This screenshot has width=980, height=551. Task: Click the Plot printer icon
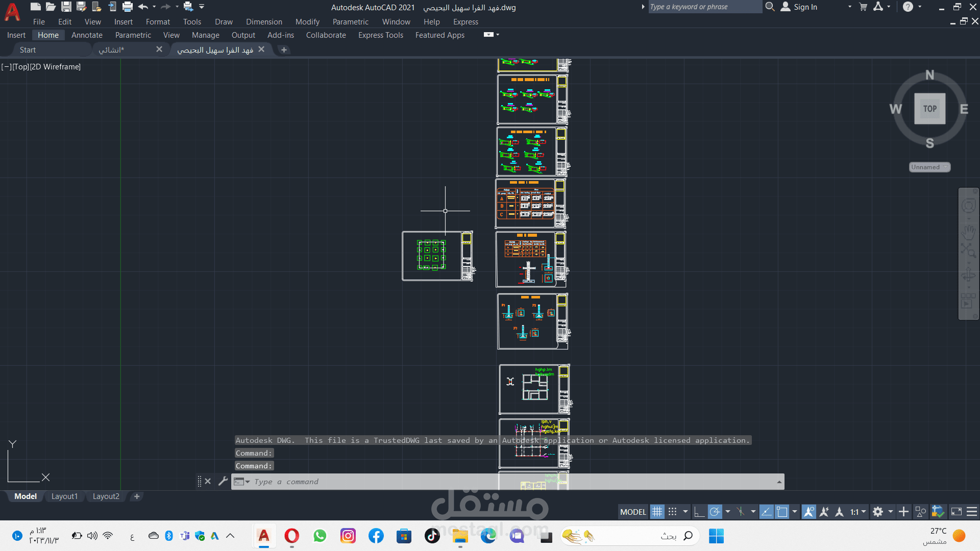128,7
